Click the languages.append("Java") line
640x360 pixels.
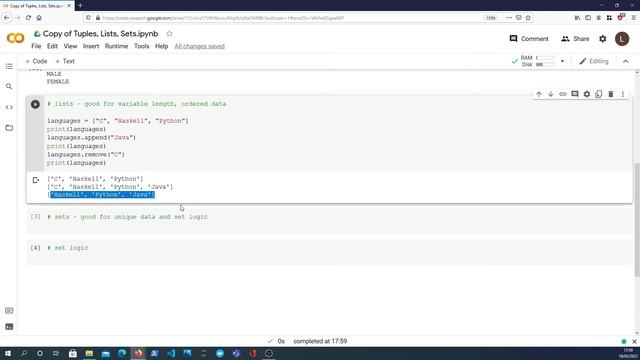pos(91,138)
